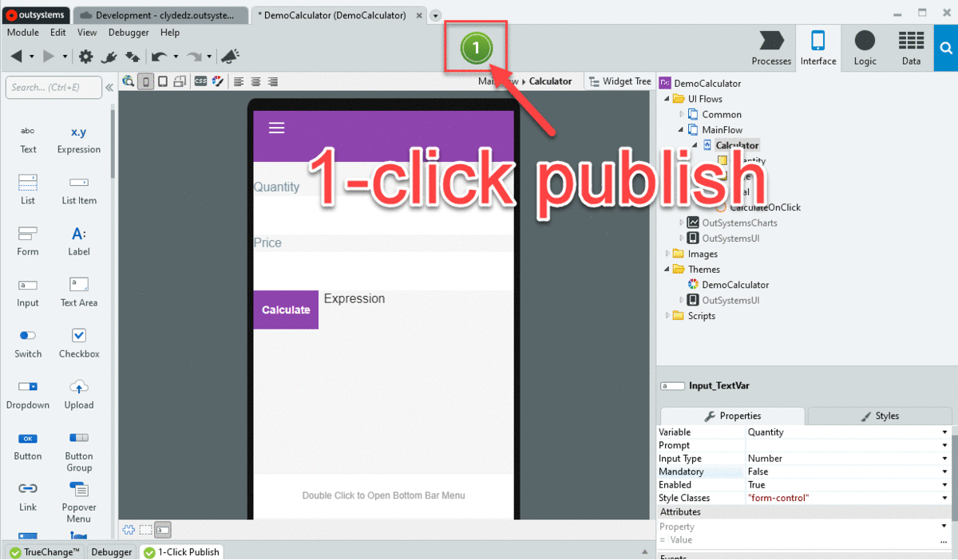This screenshot has height=560, width=958.
Task: Navigate back with the left arrow icon
Action: 17,56
